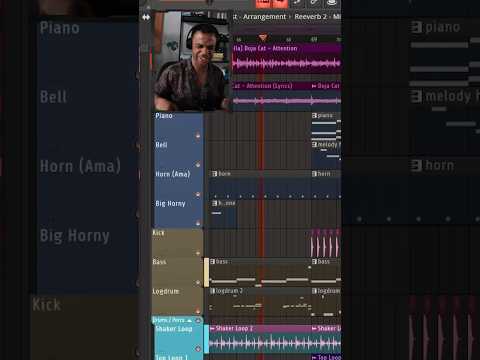Viewport: 480px width, 360px height.
Task: Select the Logdrum track header
Action: (177, 301)
